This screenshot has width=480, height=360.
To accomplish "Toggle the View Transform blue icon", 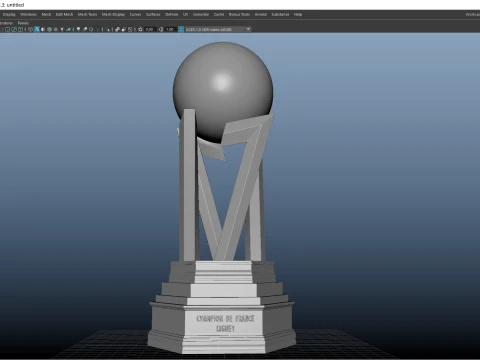I will 181,29.
